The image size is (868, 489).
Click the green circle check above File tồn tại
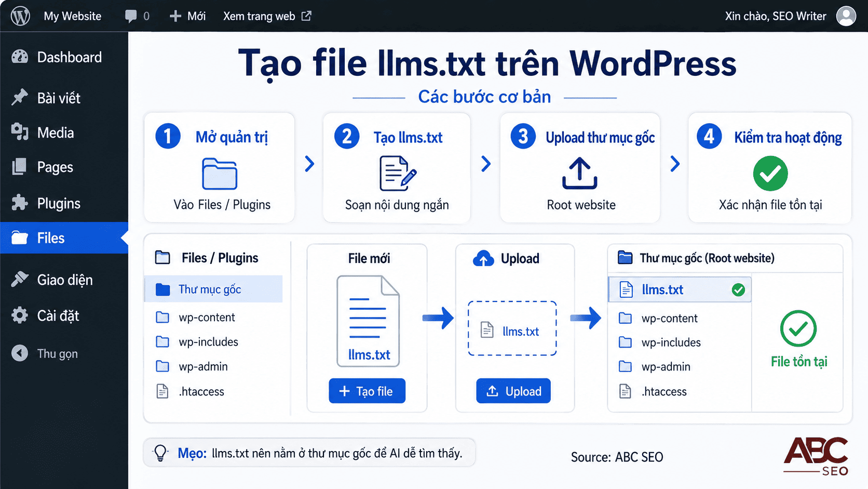tap(798, 328)
